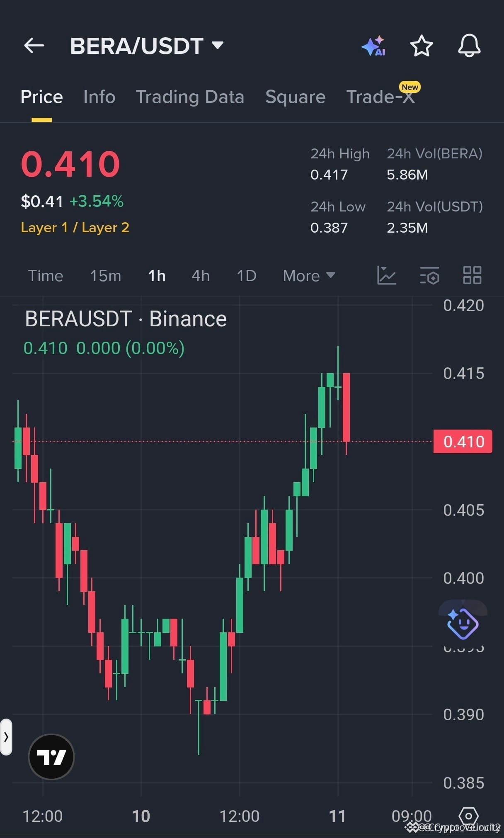The image size is (504, 838).
Task: Open the four-square grid layout icon
Action: point(472,275)
